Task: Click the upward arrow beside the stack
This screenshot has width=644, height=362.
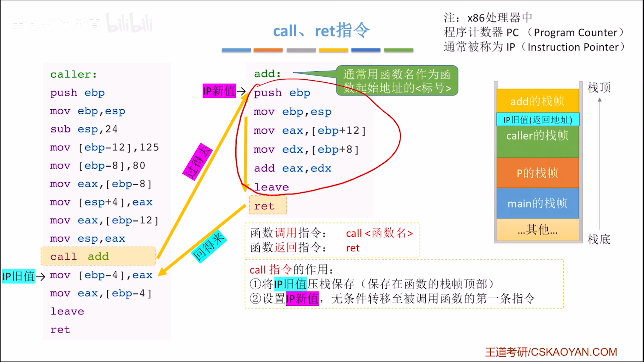Action: coord(600,163)
